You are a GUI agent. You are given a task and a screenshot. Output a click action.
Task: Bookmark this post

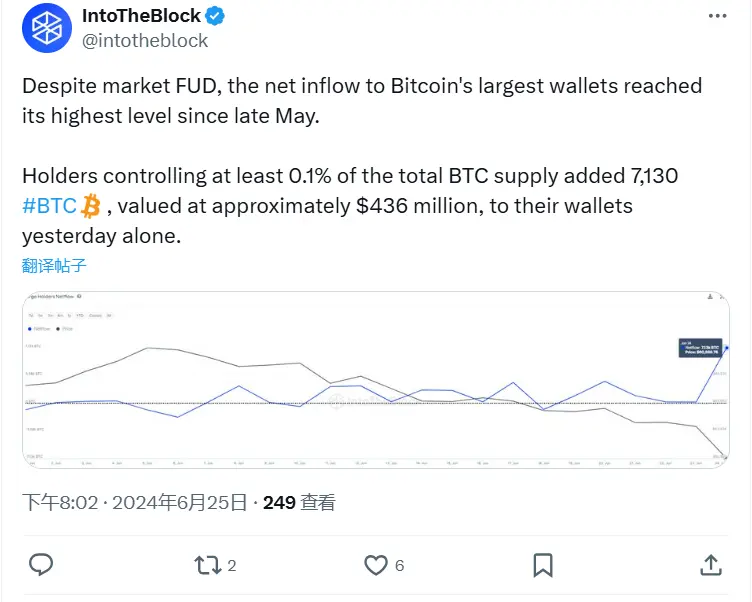[x=543, y=565]
